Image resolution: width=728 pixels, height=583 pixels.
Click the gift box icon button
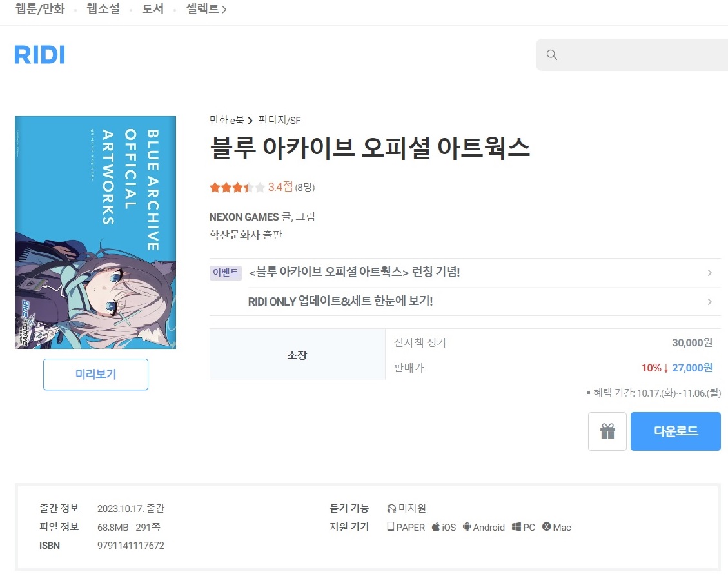pos(607,431)
